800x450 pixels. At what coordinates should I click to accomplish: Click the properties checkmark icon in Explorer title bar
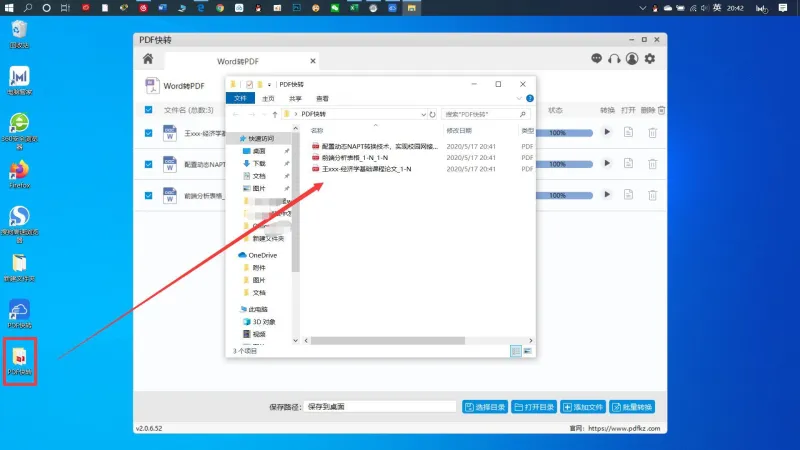point(249,85)
